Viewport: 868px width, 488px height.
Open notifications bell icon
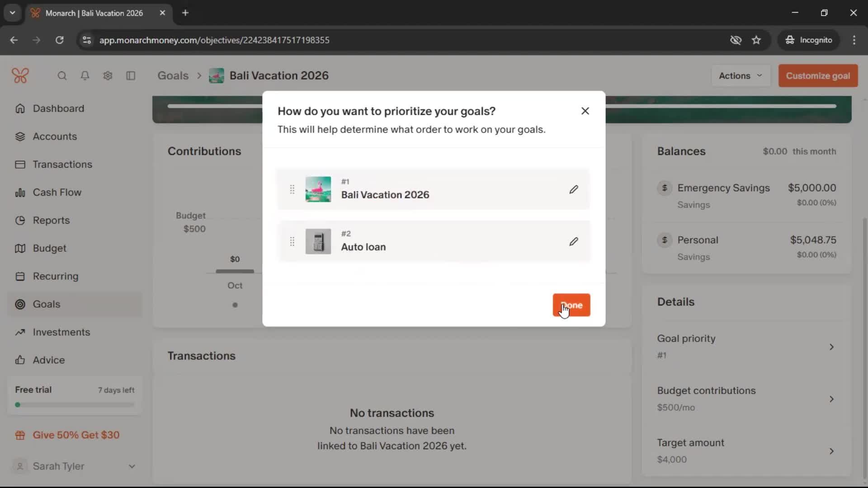pyautogui.click(x=85, y=76)
